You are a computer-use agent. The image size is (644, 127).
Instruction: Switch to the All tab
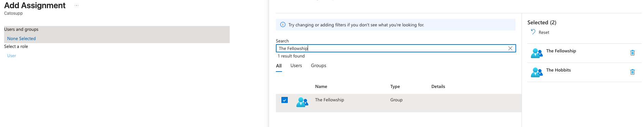279,66
